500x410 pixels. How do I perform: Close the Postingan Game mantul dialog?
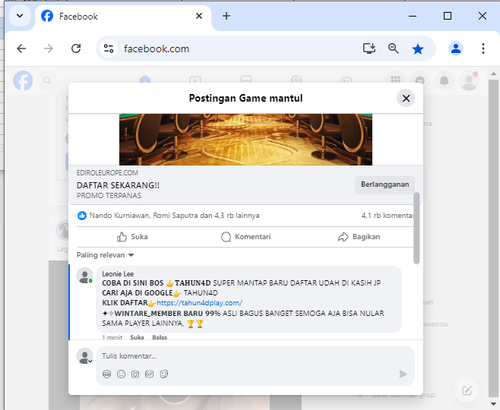click(x=406, y=98)
